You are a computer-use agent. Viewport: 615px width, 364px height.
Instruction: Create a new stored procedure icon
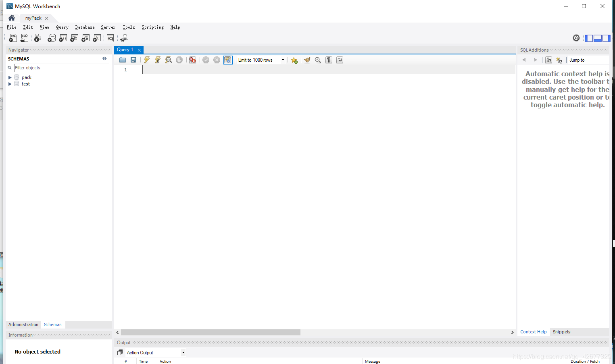click(85, 38)
